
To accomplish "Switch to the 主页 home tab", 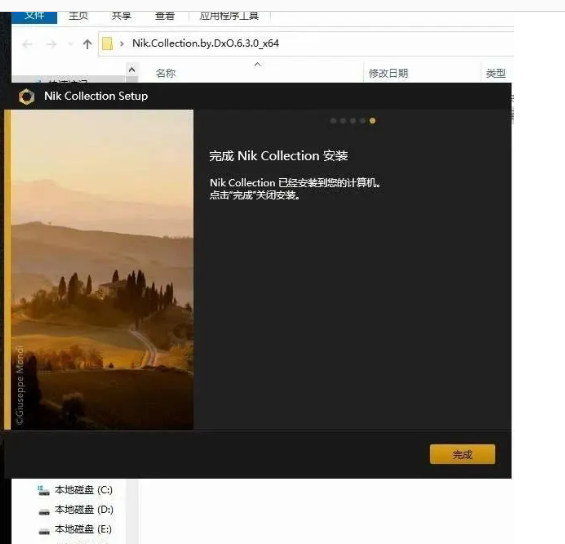I will 78,16.
